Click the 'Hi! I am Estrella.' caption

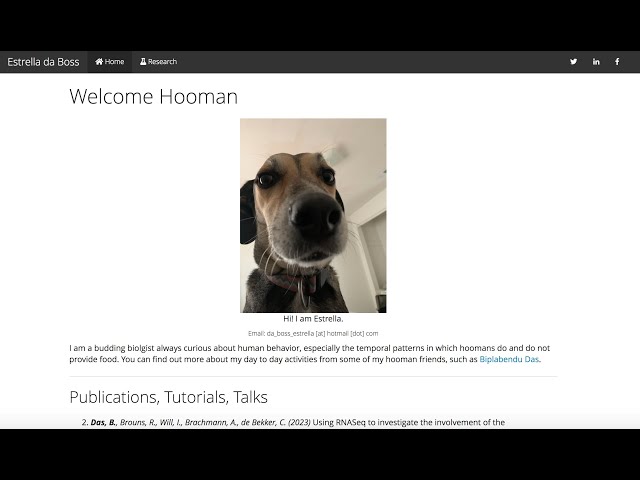point(313,319)
